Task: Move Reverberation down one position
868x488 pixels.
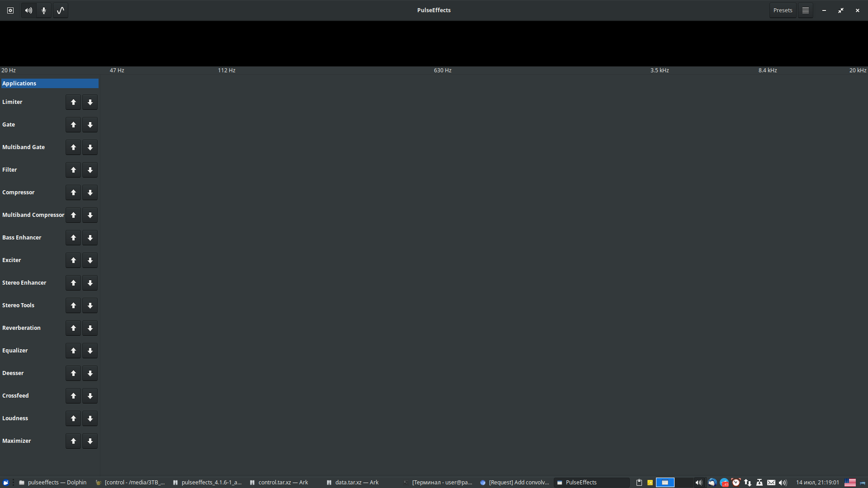Action: [90, 328]
